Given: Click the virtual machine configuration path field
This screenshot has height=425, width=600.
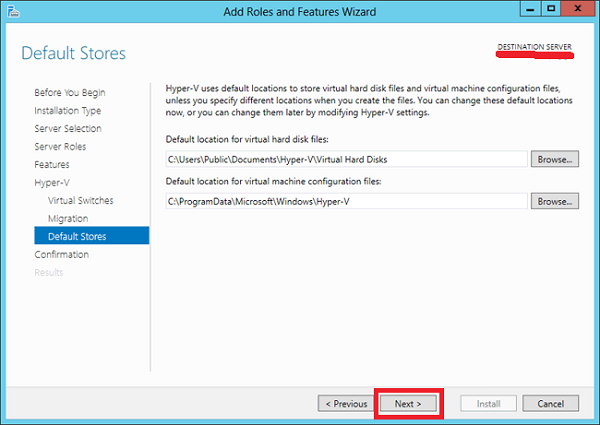Looking at the screenshot, I should point(346,201).
